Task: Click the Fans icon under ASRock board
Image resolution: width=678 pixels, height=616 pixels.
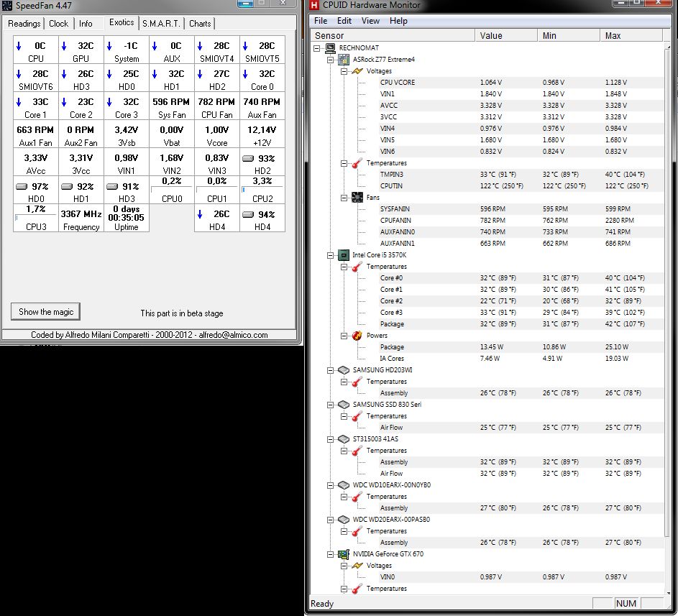Action: pos(357,198)
